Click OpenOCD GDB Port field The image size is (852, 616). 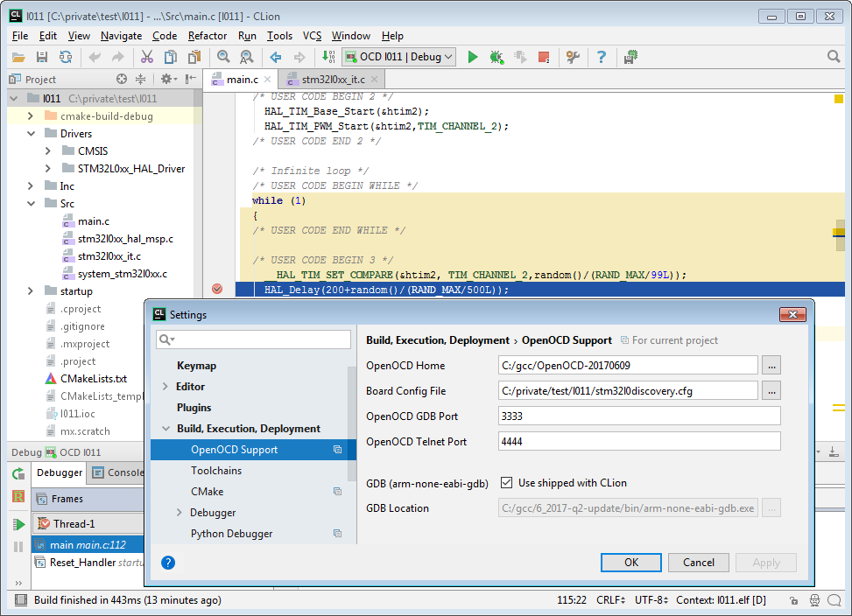click(x=639, y=416)
